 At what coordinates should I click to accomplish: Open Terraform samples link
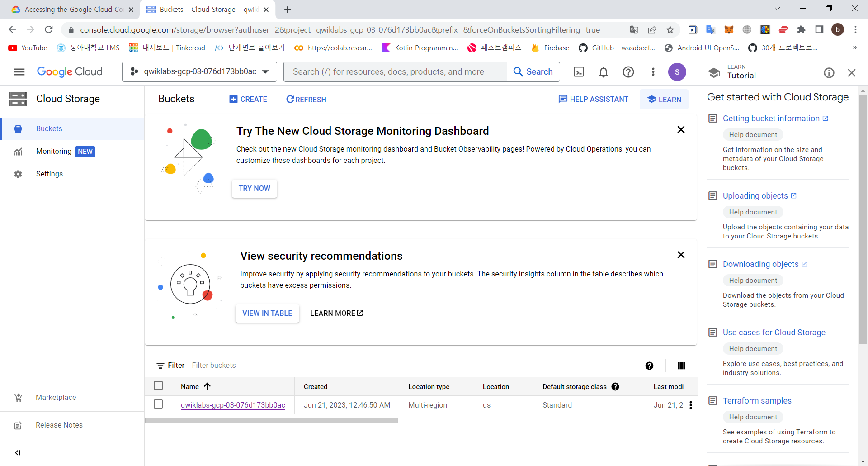coord(757,401)
